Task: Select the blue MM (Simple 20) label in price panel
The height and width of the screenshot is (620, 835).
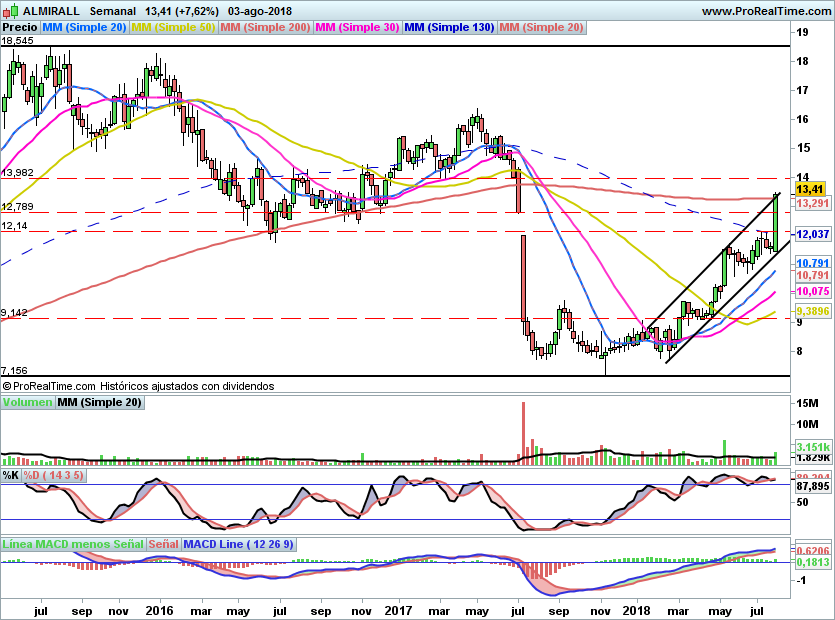Action: pyautogui.click(x=84, y=27)
